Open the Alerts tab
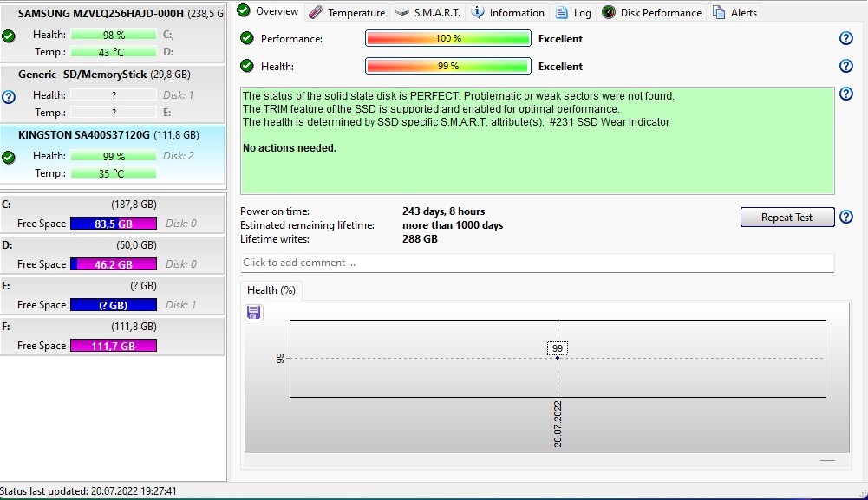This screenshot has width=868, height=500. (x=734, y=12)
